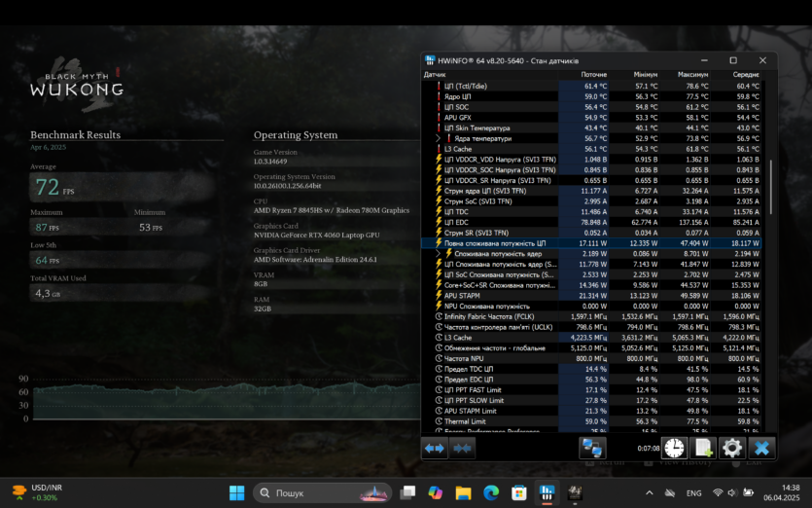Click the expand columns double-arrow button in HWiNFO

(435, 448)
